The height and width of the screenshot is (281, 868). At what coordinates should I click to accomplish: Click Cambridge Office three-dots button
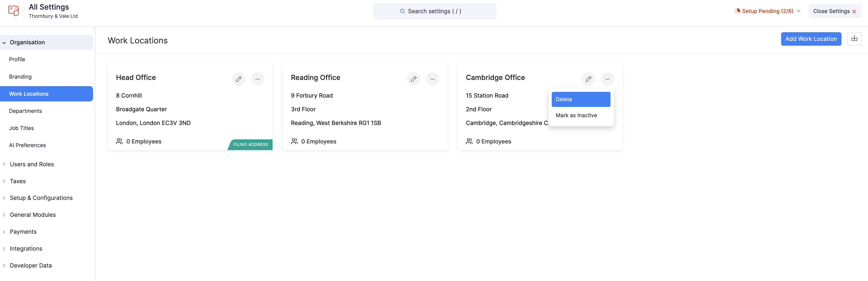[x=607, y=79]
